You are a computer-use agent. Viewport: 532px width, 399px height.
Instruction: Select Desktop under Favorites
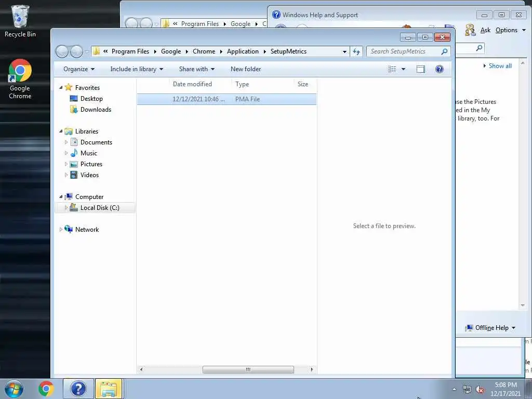pos(91,99)
